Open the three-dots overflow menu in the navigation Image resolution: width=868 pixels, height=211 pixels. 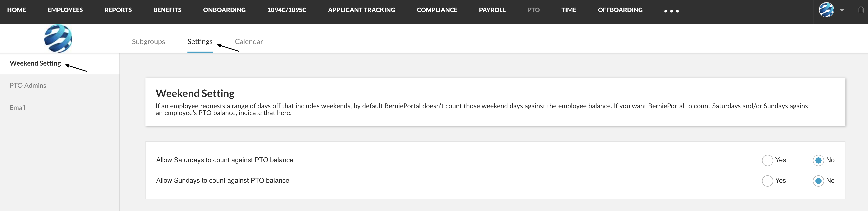[x=671, y=11]
